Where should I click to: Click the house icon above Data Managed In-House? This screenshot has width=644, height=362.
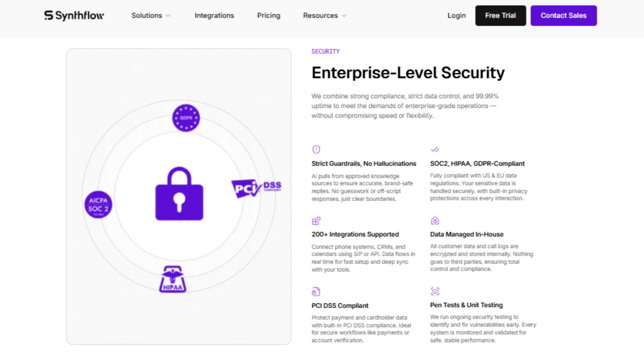[x=435, y=220]
